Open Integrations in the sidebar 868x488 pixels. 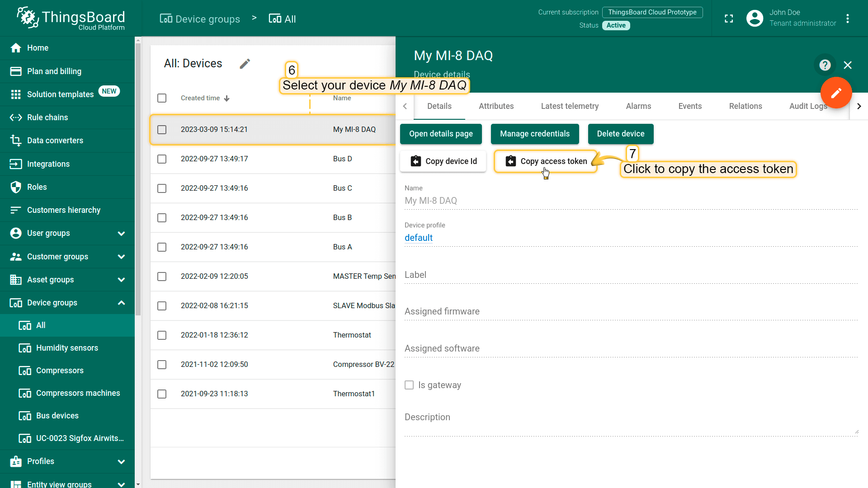[48, 164]
